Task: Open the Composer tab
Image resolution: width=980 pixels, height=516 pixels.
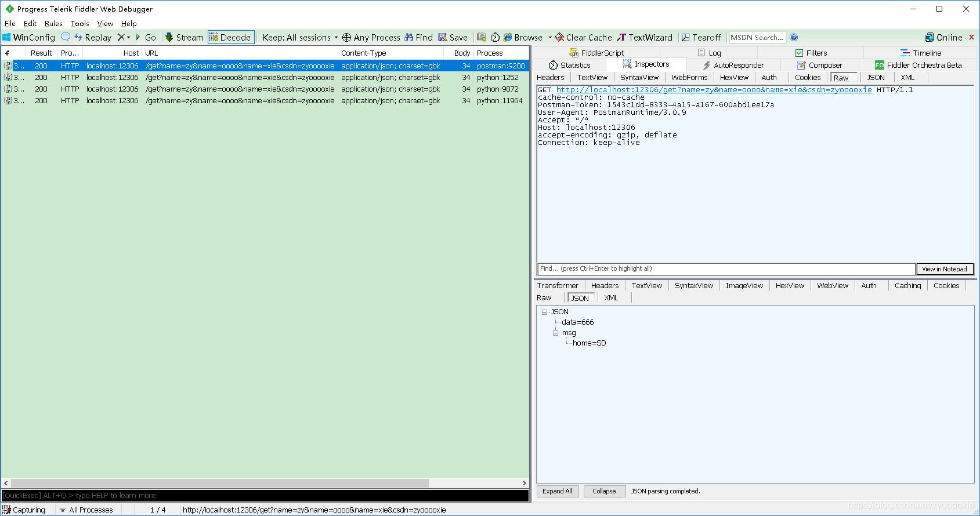Action: (x=819, y=65)
